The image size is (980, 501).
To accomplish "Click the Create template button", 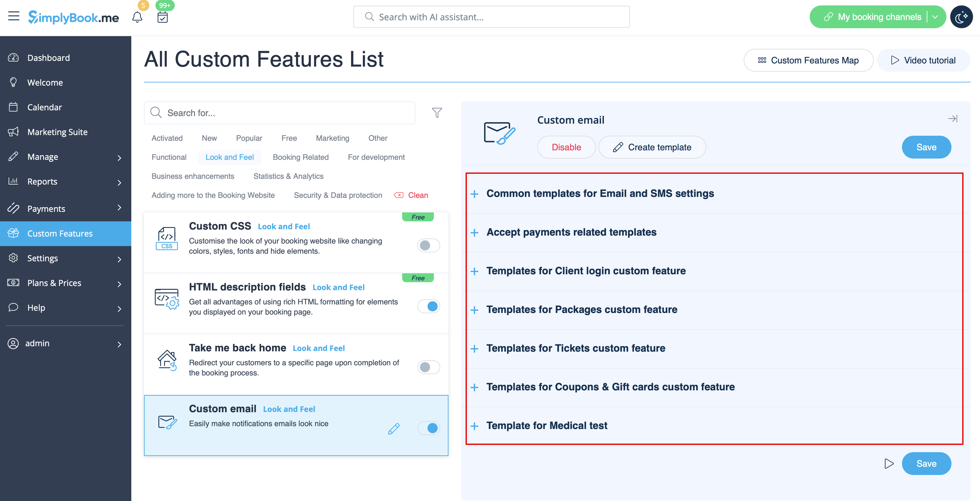I will 652,147.
